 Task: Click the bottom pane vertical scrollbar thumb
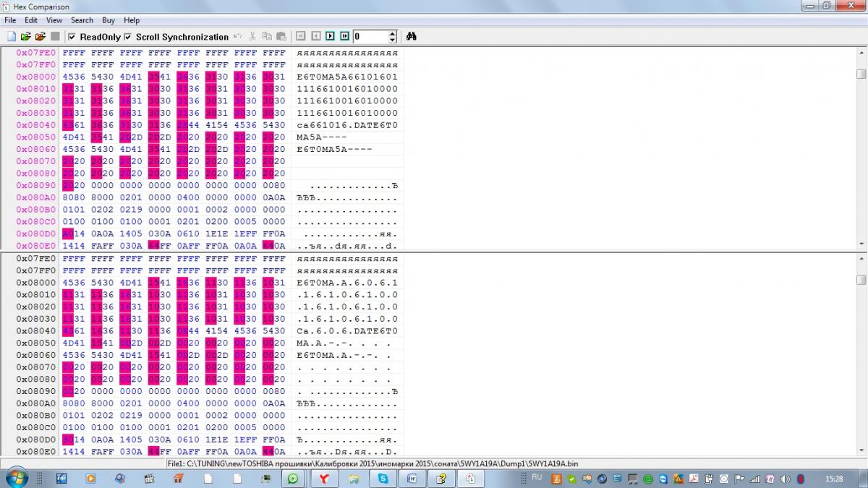(861, 280)
